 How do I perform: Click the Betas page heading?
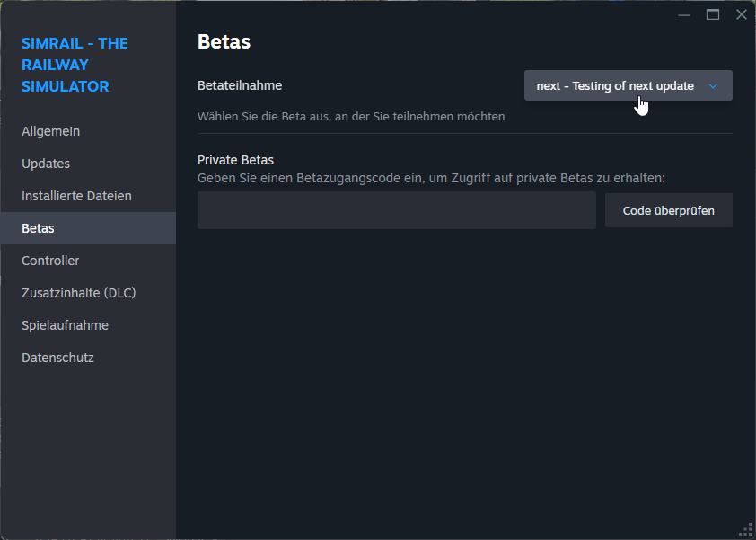click(224, 41)
